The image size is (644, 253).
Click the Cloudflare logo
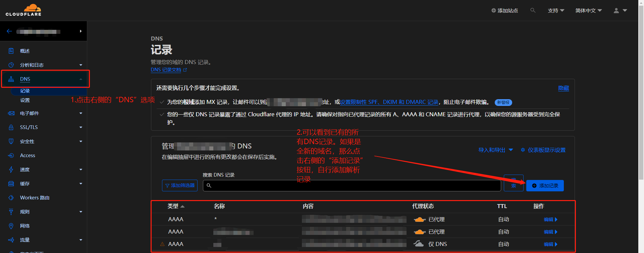(23, 10)
